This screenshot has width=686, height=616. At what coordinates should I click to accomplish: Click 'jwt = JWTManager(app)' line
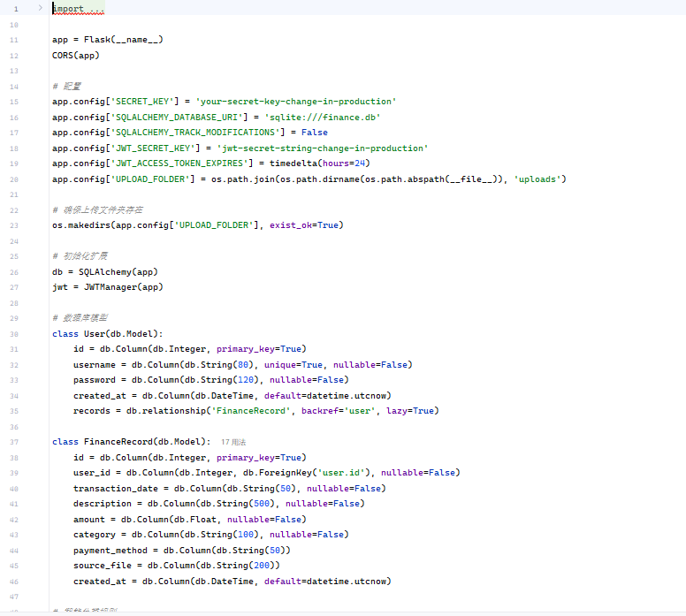[108, 287]
